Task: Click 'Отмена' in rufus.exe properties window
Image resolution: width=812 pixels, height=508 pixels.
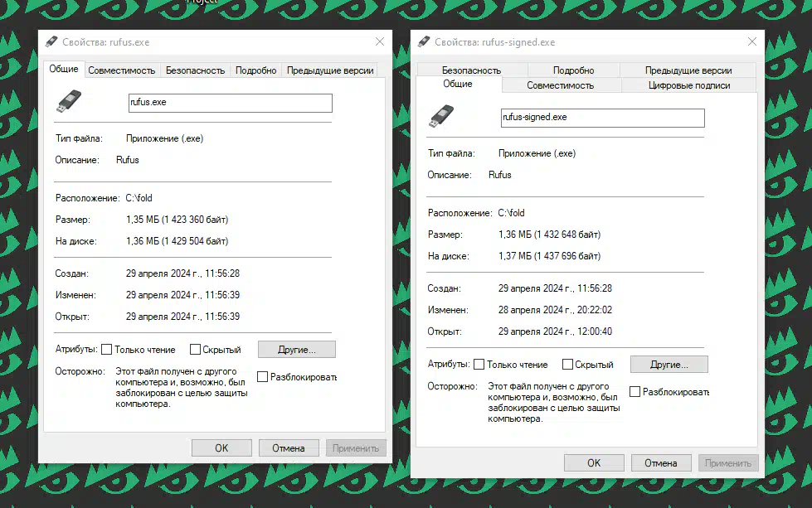Action: click(x=289, y=448)
